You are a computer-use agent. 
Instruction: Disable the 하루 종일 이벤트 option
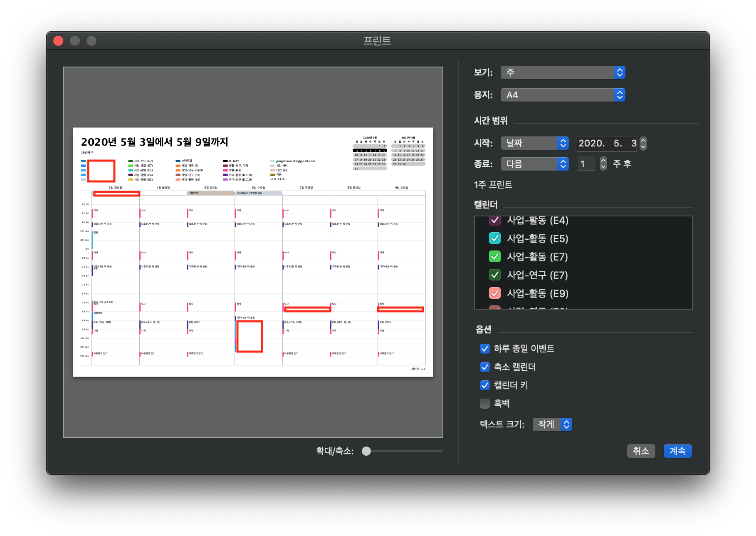tap(485, 349)
